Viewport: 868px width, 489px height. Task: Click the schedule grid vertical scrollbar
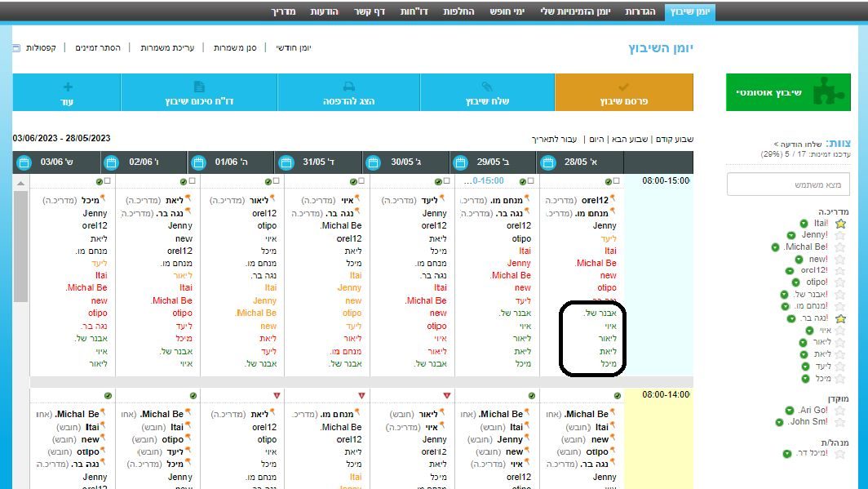(x=21, y=245)
